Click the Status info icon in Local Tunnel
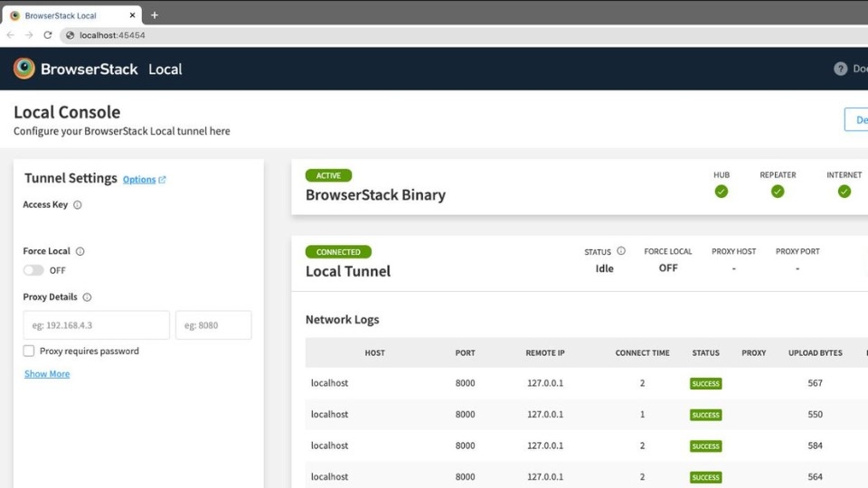 pos(621,250)
